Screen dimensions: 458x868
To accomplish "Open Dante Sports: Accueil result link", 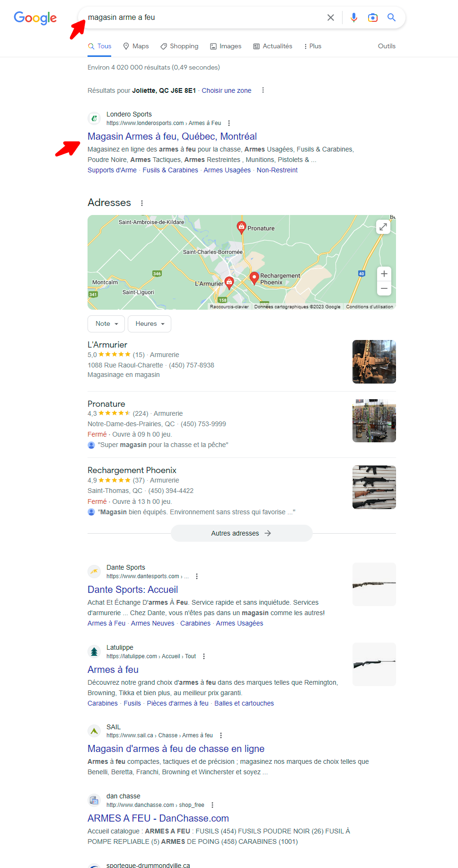I will pos(133,590).
